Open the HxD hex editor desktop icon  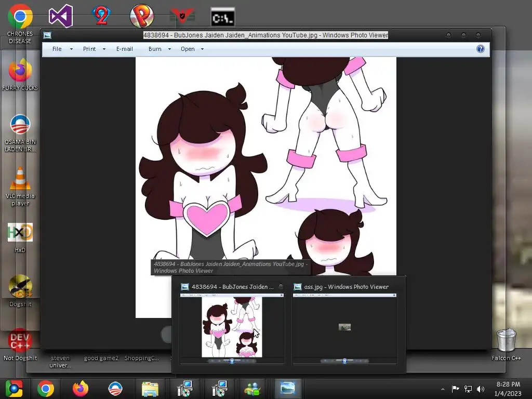20,232
